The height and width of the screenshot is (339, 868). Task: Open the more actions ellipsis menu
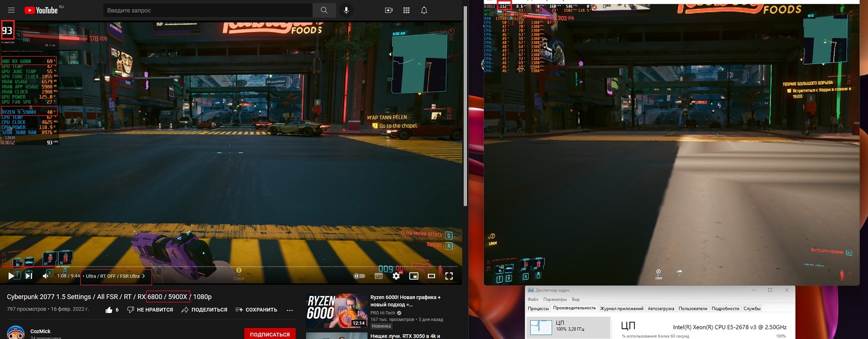pyautogui.click(x=290, y=310)
